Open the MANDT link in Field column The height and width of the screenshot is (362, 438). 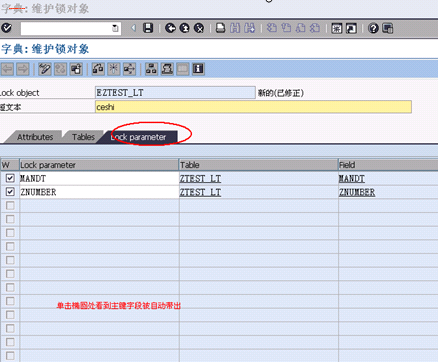coord(352,179)
